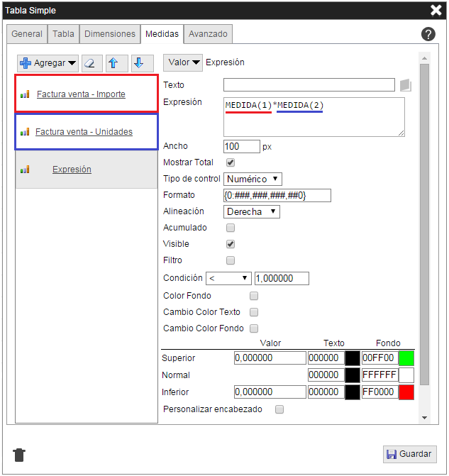The height and width of the screenshot is (476, 449).
Task: Expand the Alineación dropdown
Action: (252, 211)
